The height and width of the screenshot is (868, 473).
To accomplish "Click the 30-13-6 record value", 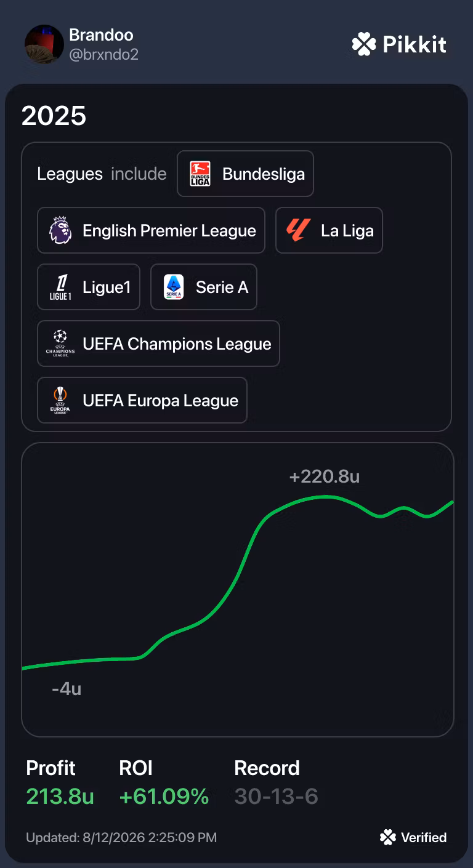I will [277, 797].
